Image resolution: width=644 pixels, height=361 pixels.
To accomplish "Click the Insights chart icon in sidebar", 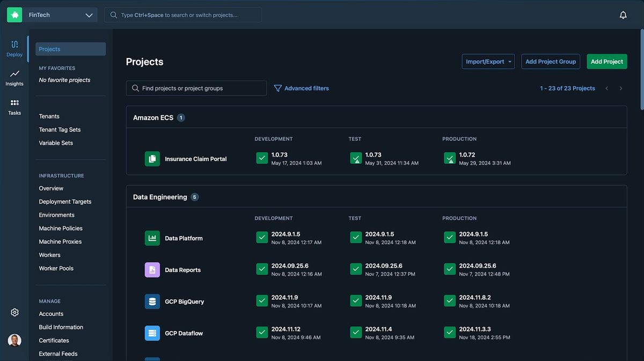I will coord(14,74).
